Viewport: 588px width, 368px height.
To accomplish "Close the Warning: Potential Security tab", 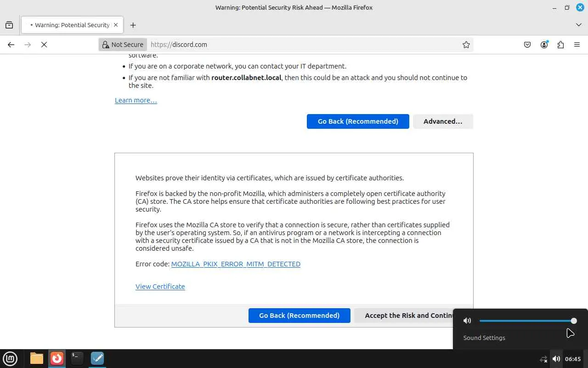I will (x=116, y=25).
